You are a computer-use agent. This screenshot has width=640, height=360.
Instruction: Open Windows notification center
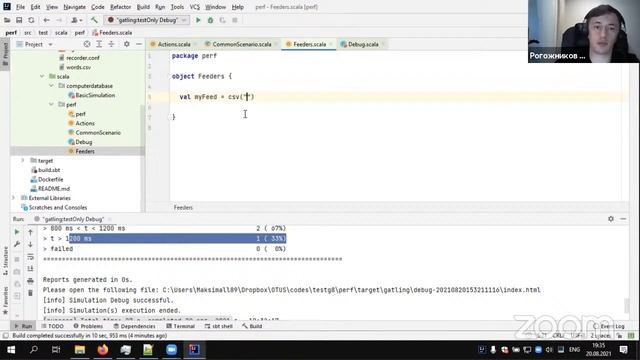pyautogui.click(x=623, y=350)
